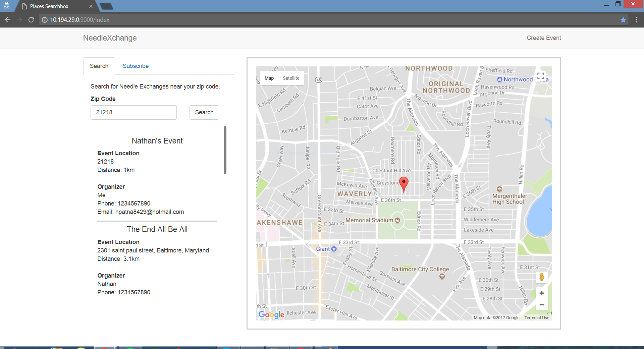644x349 pixels.
Task: Reload the page with the refresh icon
Action: point(31,20)
